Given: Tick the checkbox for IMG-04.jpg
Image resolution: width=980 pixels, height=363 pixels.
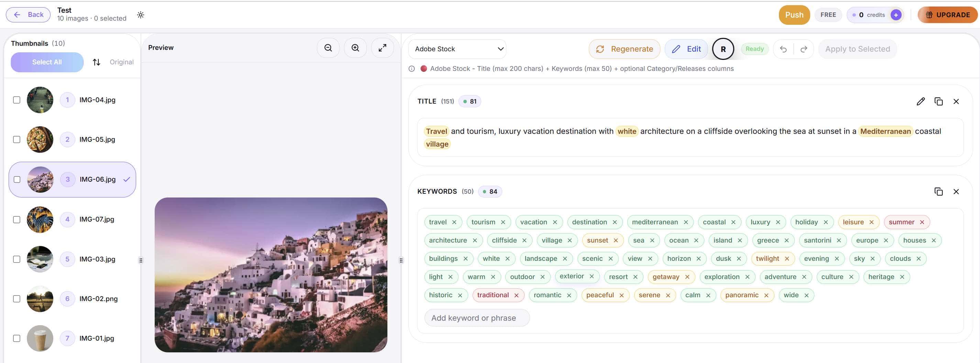Looking at the screenshot, I should tap(17, 100).
